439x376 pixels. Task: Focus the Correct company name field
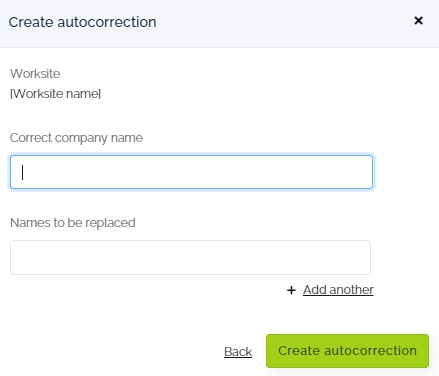191,172
